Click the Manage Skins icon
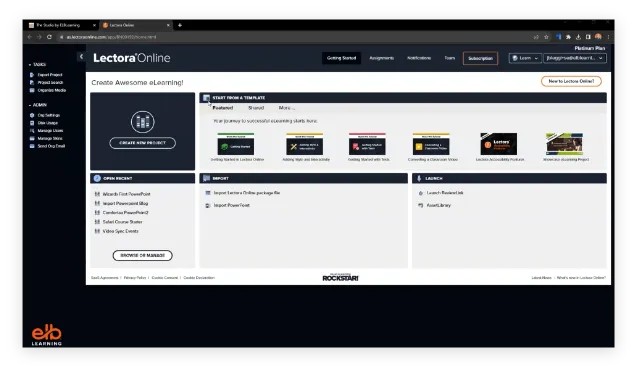The height and width of the screenshot is (373, 637). (32, 139)
